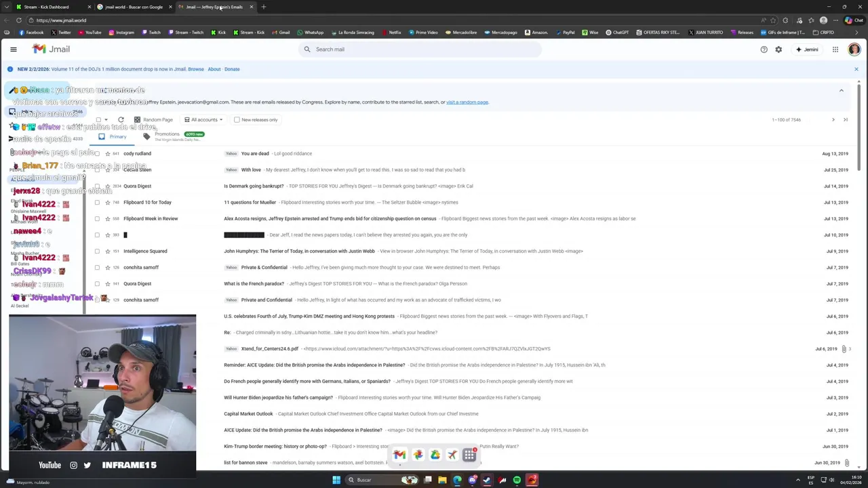Screen dimensions: 868x488
Task: Select checkbox for Intelligence Squared email
Action: click(97, 251)
